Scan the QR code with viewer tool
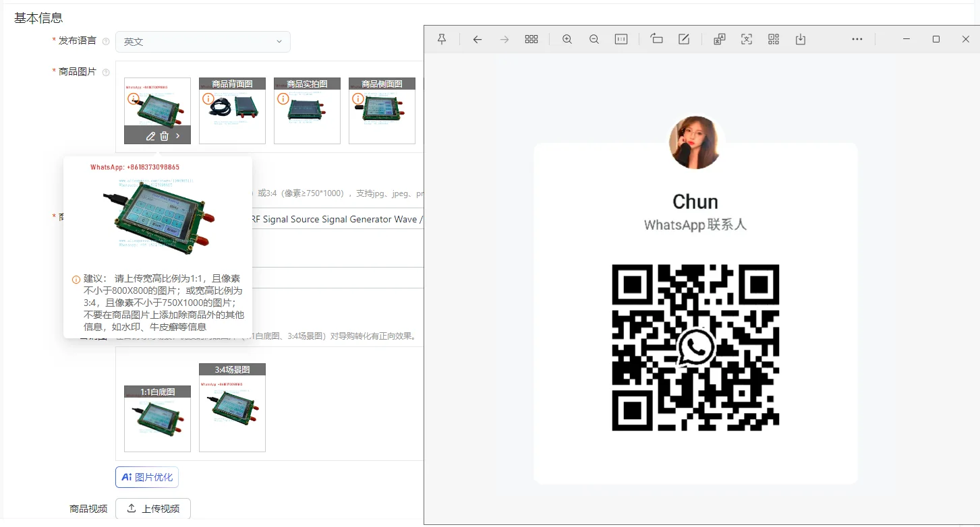This screenshot has height=527, width=980. (774, 39)
